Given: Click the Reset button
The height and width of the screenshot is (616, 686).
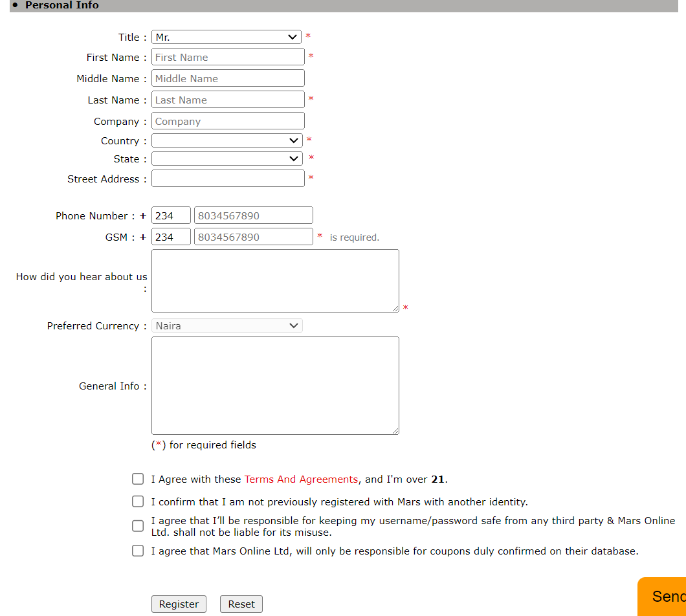Looking at the screenshot, I should tap(241, 604).
